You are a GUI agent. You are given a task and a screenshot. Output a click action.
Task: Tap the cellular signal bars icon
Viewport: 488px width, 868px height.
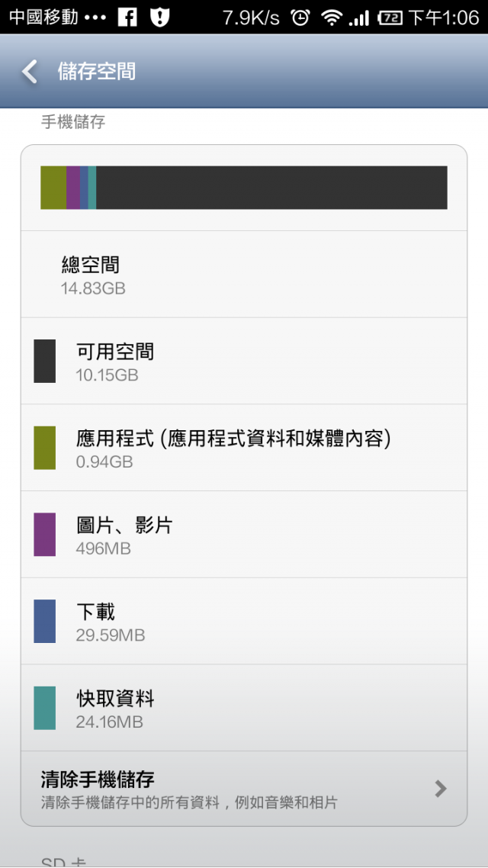click(x=359, y=19)
